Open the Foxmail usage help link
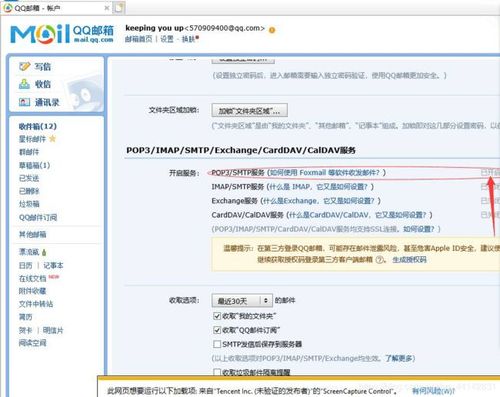Viewport: 500px width, 397px height. (x=325, y=173)
